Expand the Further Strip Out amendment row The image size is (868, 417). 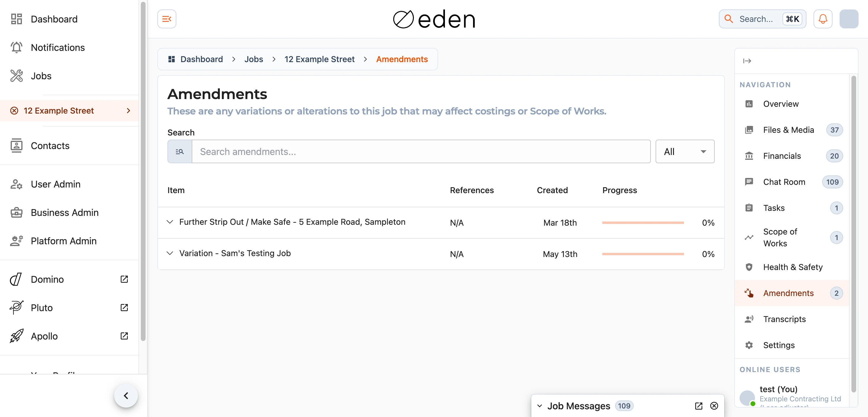point(170,222)
